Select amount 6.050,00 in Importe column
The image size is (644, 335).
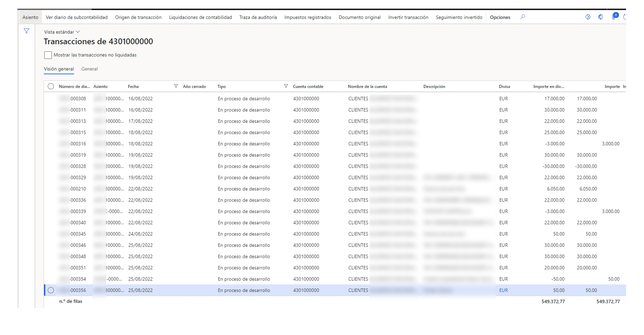[588, 189]
